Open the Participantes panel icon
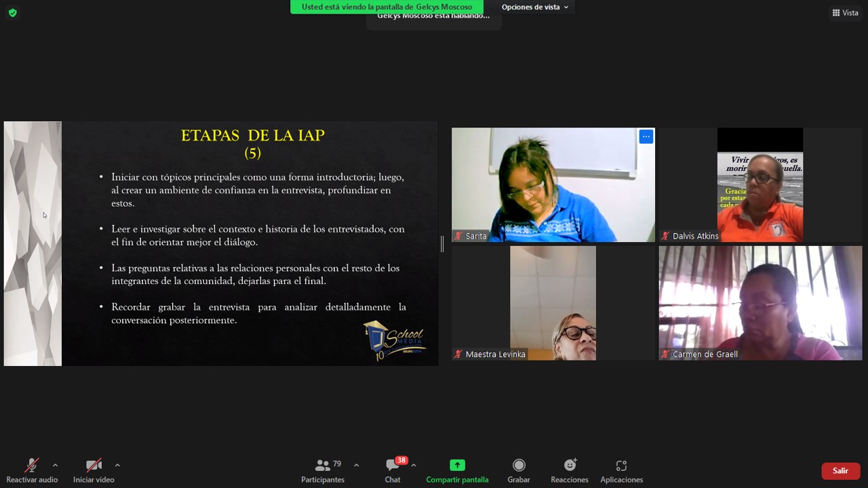868x488 pixels. 323,466
